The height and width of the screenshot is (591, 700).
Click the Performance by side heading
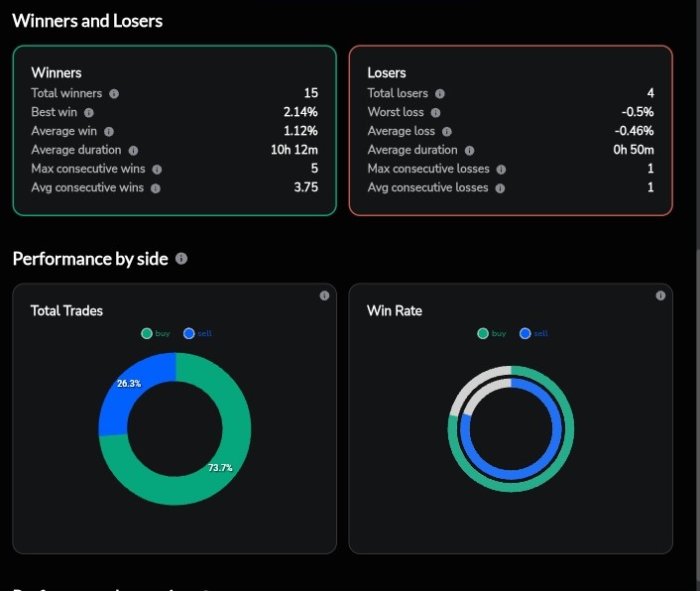[x=90, y=259]
